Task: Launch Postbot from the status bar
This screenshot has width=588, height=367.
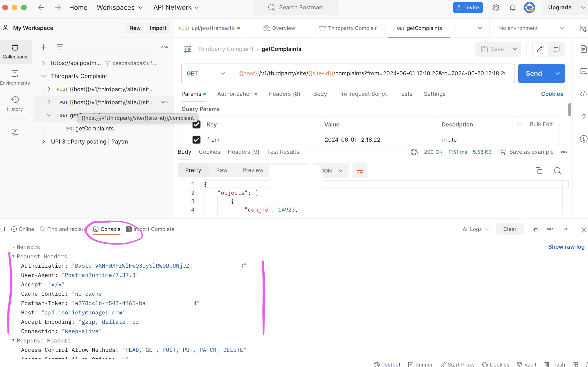Action: point(387,364)
